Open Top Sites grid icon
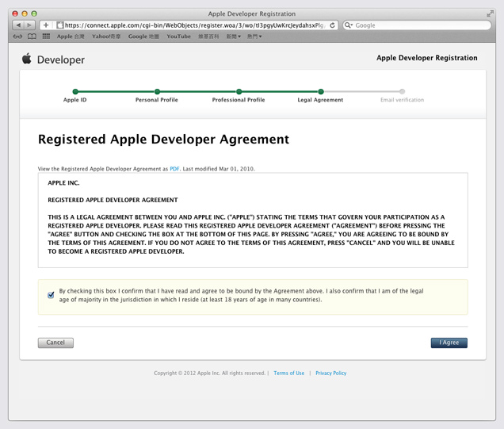The width and height of the screenshot is (504, 429). point(46,36)
